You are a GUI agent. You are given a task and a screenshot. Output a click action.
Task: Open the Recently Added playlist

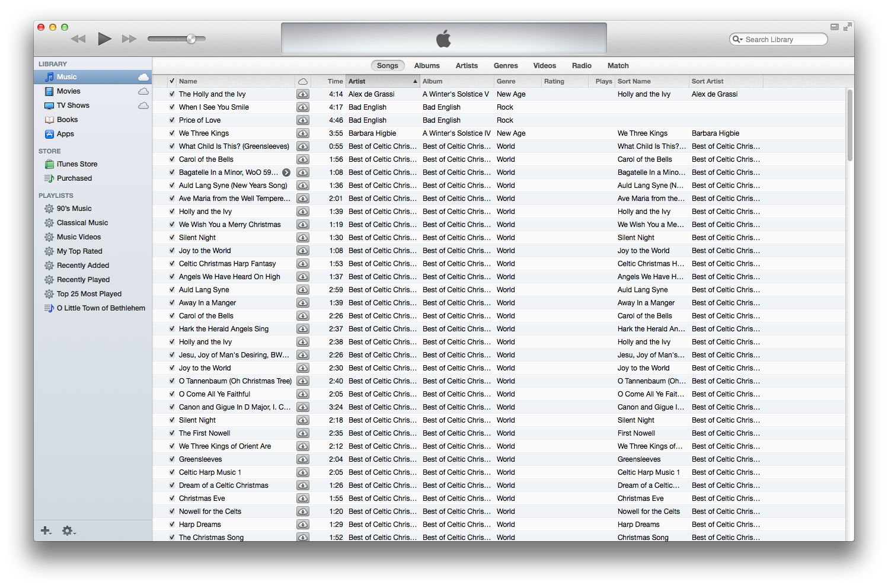[83, 266]
